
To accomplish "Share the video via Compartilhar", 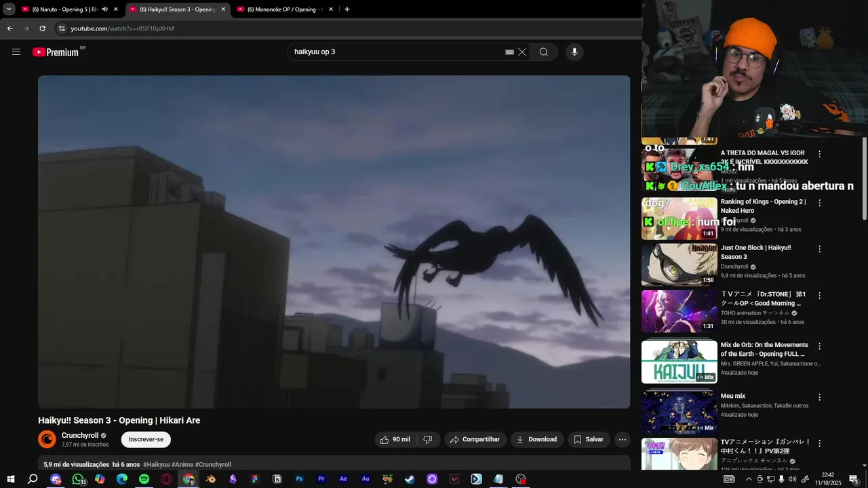I will pos(475,439).
